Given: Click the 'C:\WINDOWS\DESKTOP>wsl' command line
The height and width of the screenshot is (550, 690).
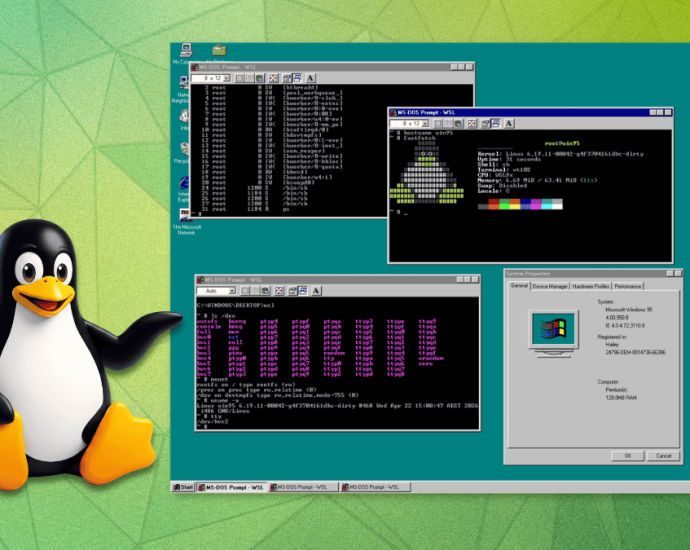Looking at the screenshot, I should point(236,305).
